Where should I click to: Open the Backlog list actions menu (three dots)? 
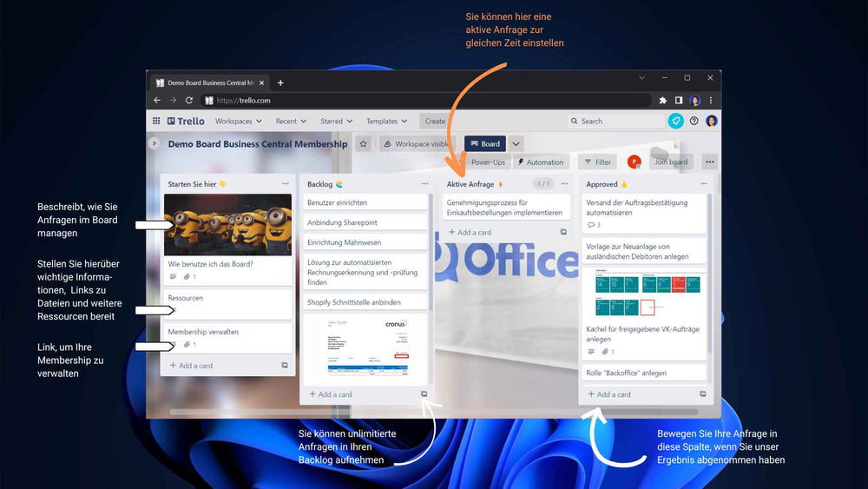[424, 184]
